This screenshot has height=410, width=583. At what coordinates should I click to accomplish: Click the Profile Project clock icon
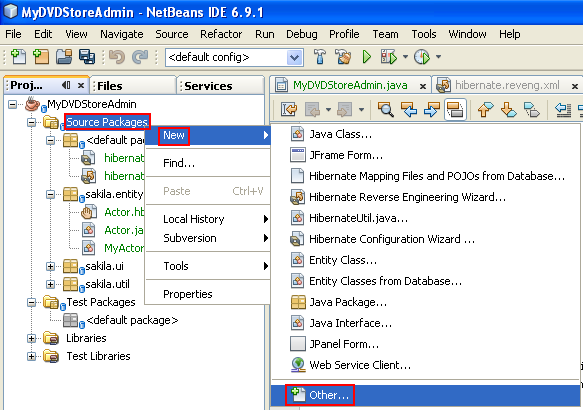pyautogui.click(x=422, y=57)
